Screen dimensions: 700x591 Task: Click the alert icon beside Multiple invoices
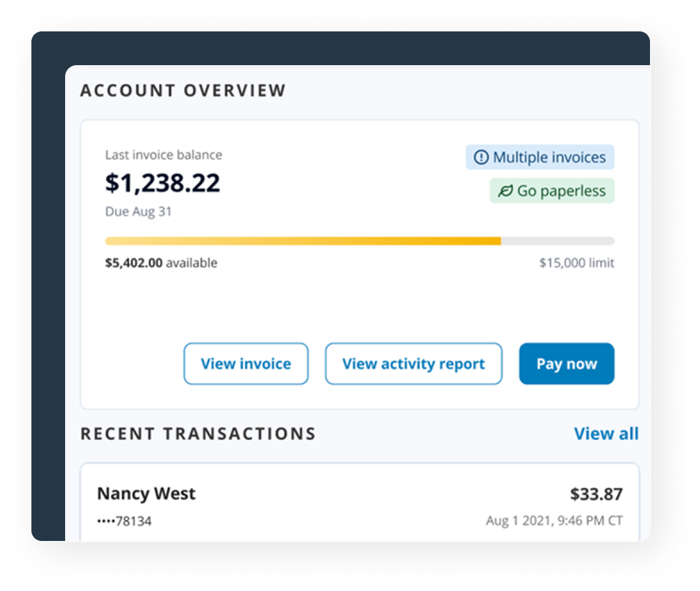(481, 158)
